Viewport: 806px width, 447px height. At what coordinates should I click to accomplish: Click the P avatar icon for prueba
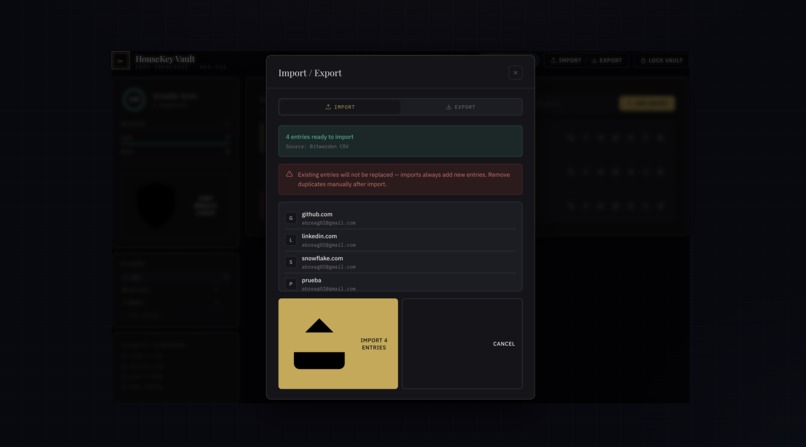(x=291, y=284)
